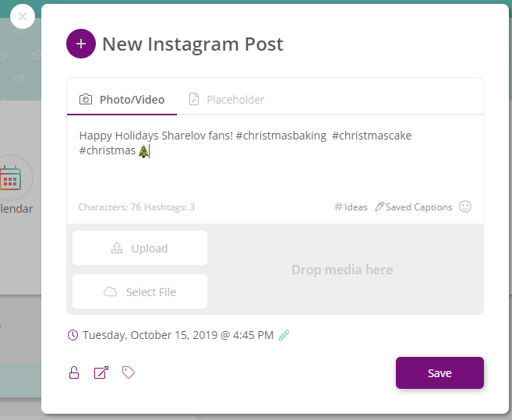Screen dimensions: 512x420
Task: Open the tag label icon
Action: (x=129, y=372)
